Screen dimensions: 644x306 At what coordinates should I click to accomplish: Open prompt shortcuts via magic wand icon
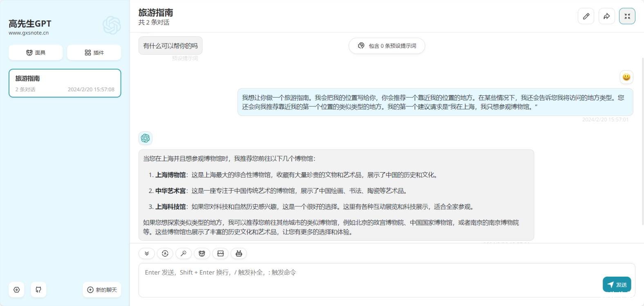183,253
